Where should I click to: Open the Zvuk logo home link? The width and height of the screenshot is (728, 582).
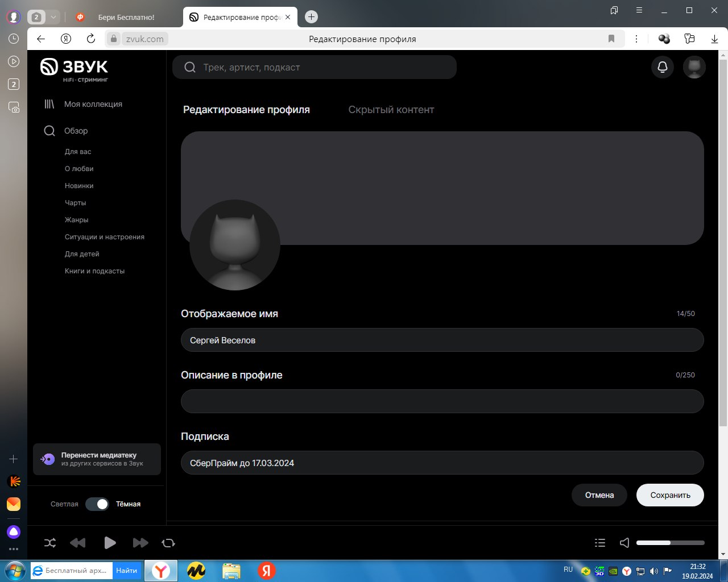point(74,69)
